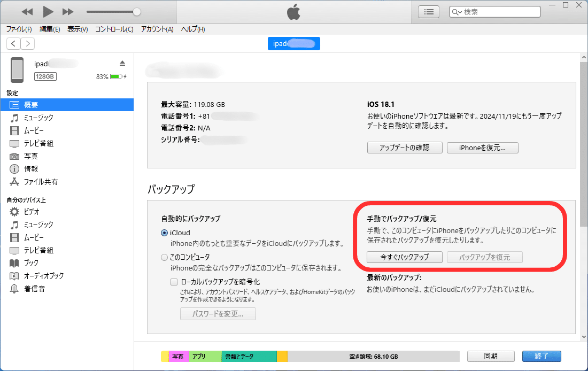Click the 空き領域: 68.10 GB segment
The image size is (588, 371).
(x=374, y=357)
